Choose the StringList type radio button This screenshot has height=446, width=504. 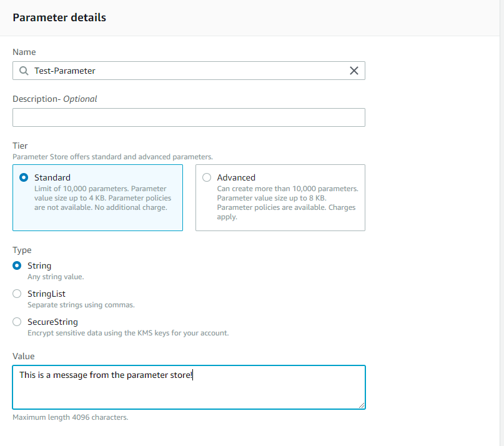point(17,294)
